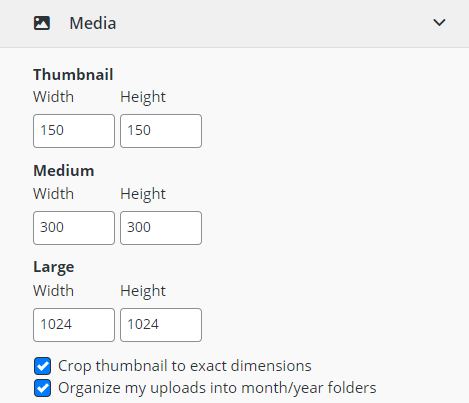Click the Crop thumbnail to exact dimensions label
Viewport: 469px width, 403px height.
[185, 366]
